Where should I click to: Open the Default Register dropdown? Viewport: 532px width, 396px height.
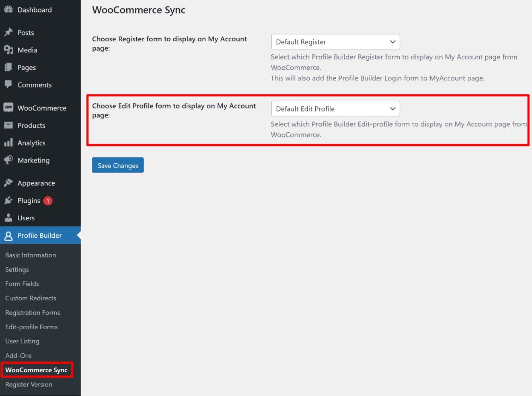(x=335, y=42)
